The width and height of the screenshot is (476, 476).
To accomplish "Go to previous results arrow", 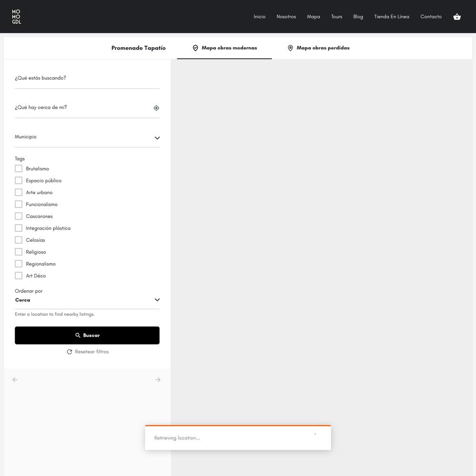I will tap(15, 380).
